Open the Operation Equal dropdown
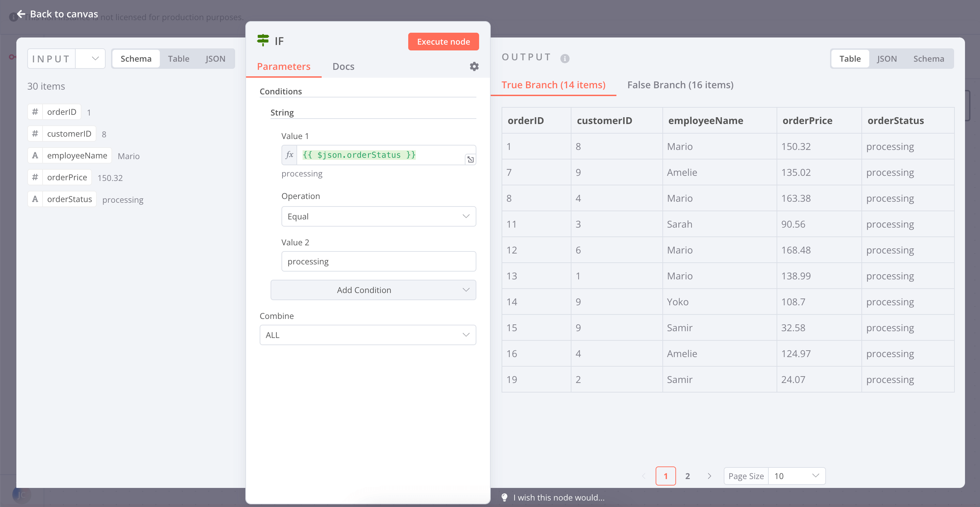The image size is (980, 507). point(378,216)
